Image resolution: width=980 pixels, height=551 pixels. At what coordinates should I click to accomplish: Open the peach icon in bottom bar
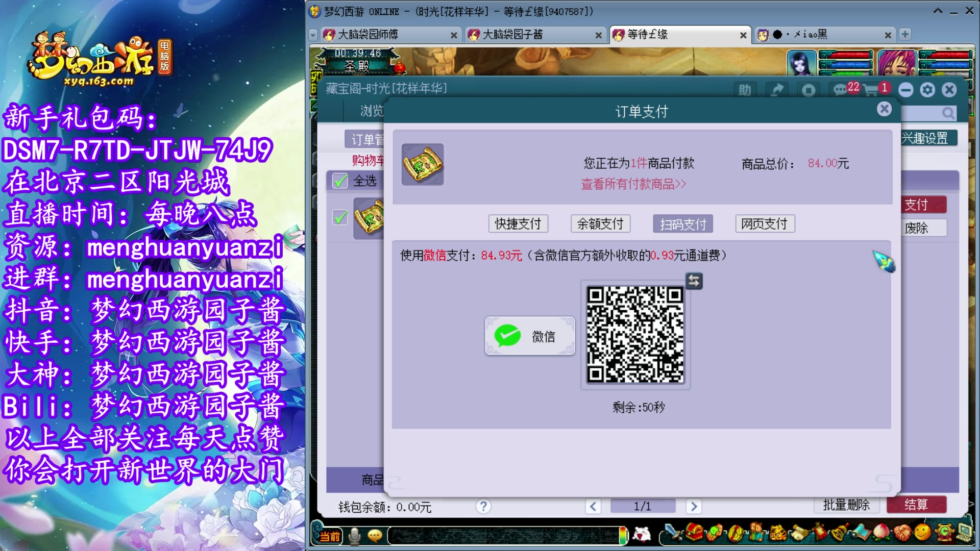tap(881, 533)
